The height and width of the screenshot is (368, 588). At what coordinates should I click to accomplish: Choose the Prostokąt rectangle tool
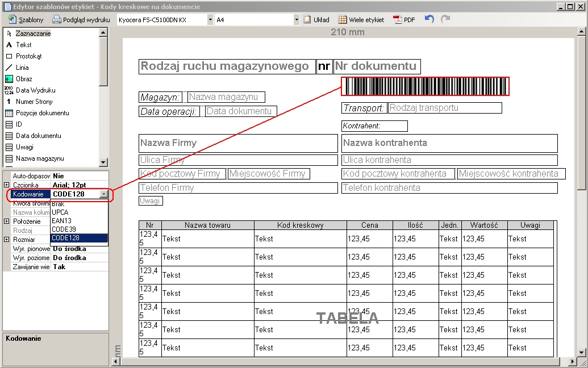pyautogui.click(x=28, y=56)
